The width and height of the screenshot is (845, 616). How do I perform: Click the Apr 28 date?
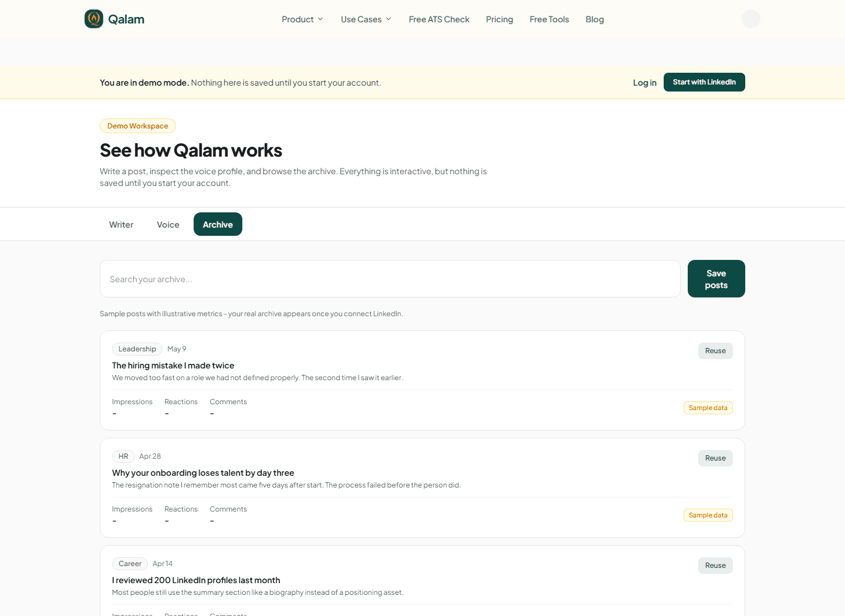(150, 456)
